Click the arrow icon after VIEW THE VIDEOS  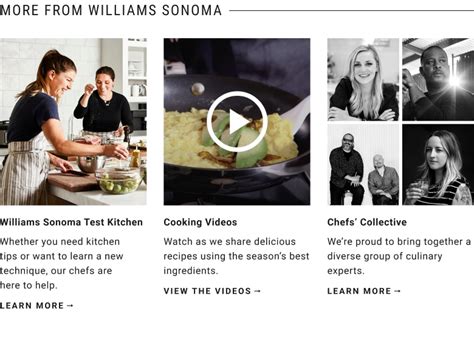click(257, 291)
